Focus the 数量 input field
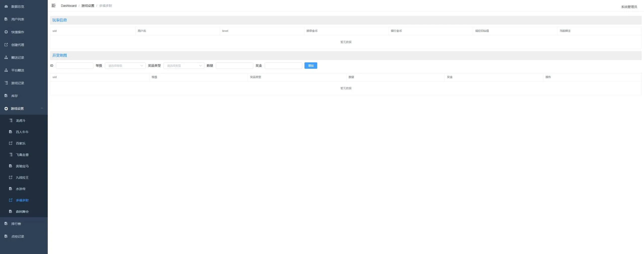This screenshot has height=254, width=644. pyautogui.click(x=234, y=66)
